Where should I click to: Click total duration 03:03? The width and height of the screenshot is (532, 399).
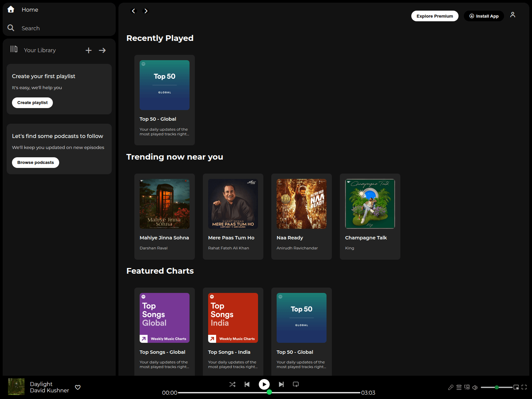tap(368, 393)
